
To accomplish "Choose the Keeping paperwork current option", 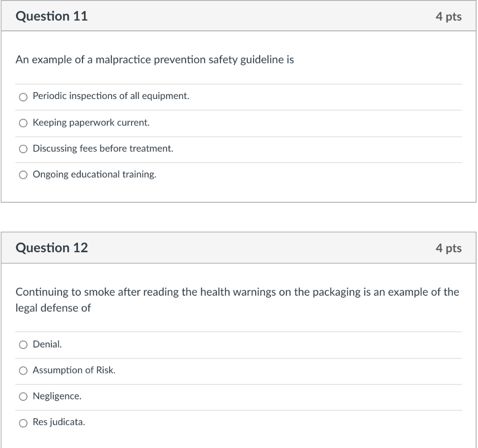I will coord(23,123).
